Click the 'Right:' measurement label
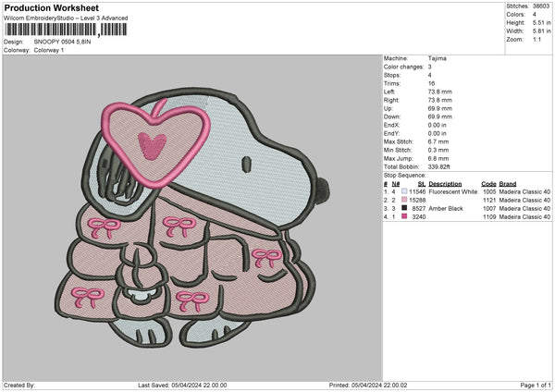This screenshot has width=555, height=392. [391, 100]
